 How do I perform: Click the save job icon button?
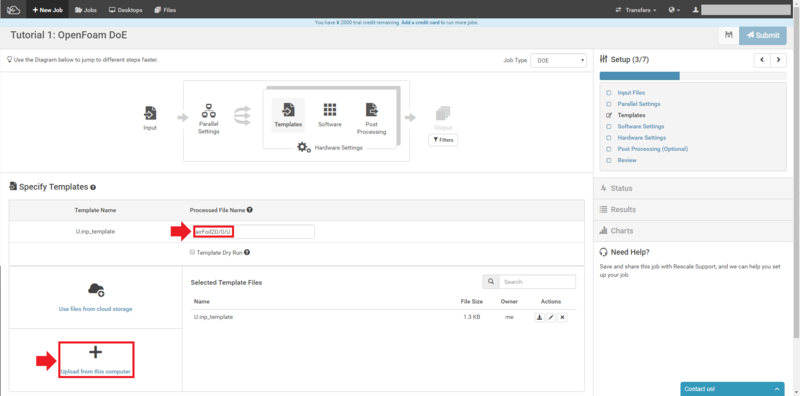[x=729, y=35]
